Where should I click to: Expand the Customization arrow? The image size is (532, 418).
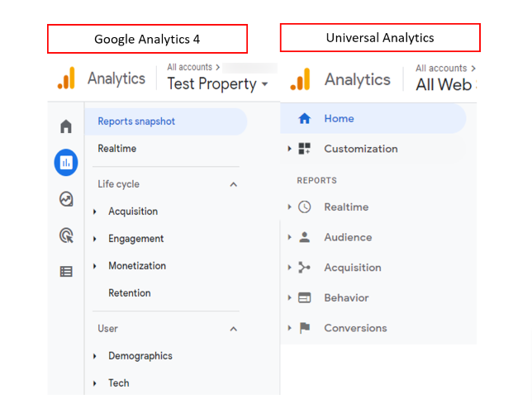[289, 149]
